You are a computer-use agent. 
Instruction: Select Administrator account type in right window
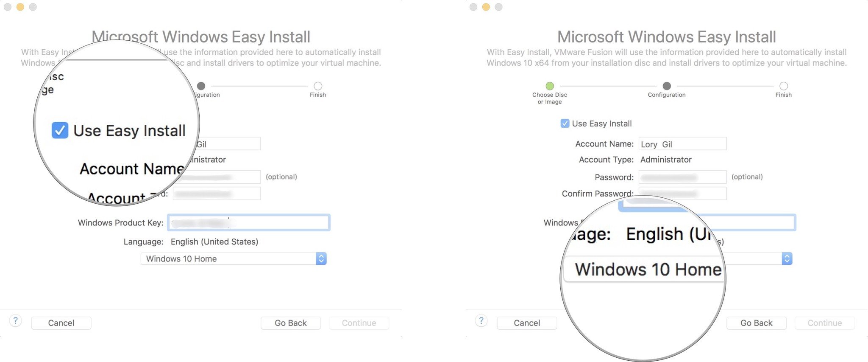pos(666,160)
